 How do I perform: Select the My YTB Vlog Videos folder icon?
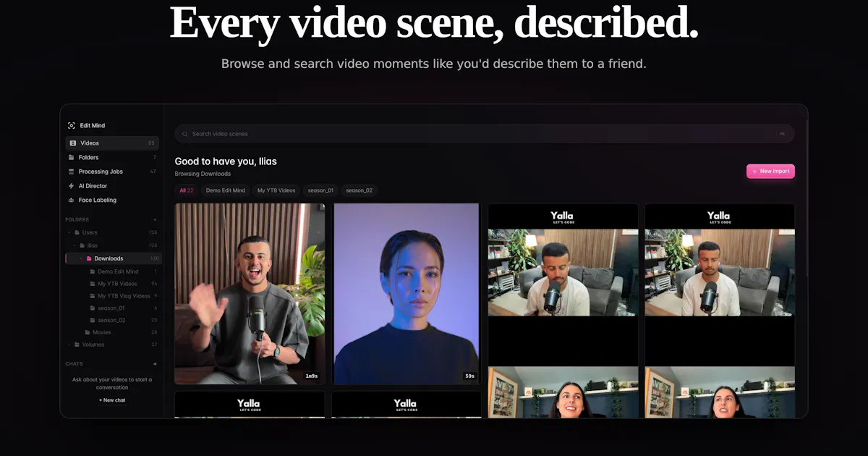(93, 296)
